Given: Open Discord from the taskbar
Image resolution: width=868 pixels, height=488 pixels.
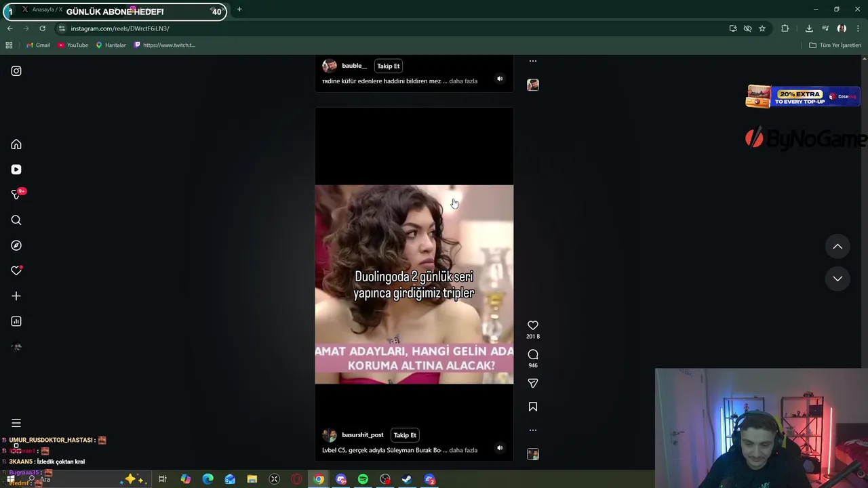Looking at the screenshot, I should point(341,479).
